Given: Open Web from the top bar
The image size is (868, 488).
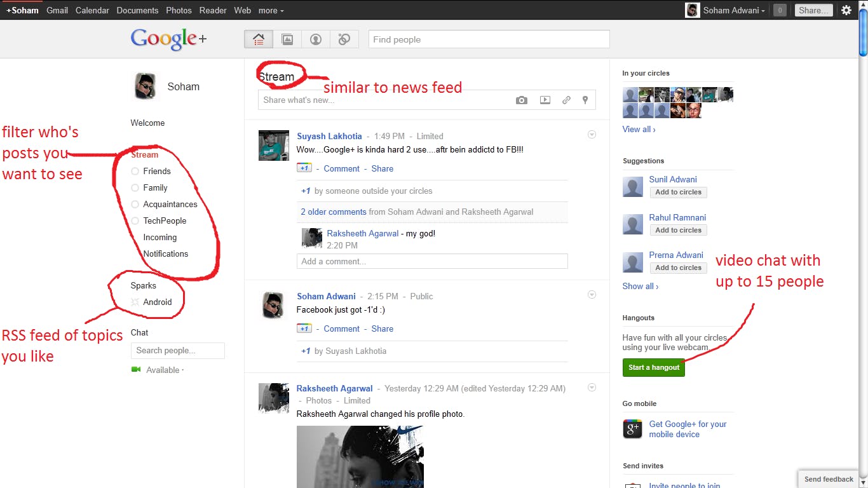Looking at the screenshot, I should point(242,10).
